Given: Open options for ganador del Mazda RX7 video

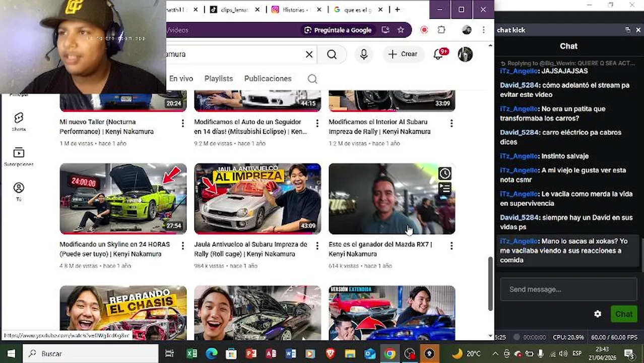Looking at the screenshot, I should pyautogui.click(x=452, y=246).
